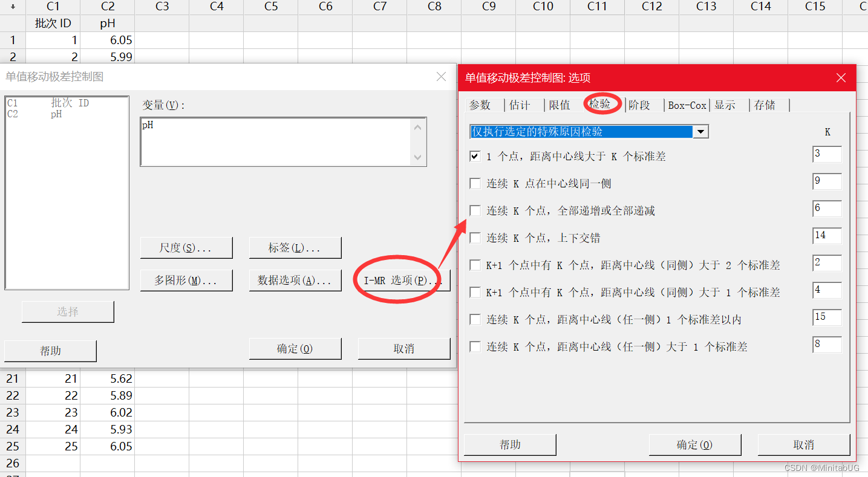Click 帮助 in the 选项 dialog
Image resolution: width=868 pixels, height=477 pixels.
click(x=510, y=445)
